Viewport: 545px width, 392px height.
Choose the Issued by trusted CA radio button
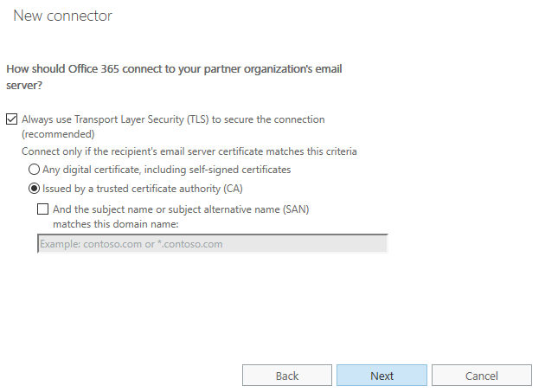[35, 189]
